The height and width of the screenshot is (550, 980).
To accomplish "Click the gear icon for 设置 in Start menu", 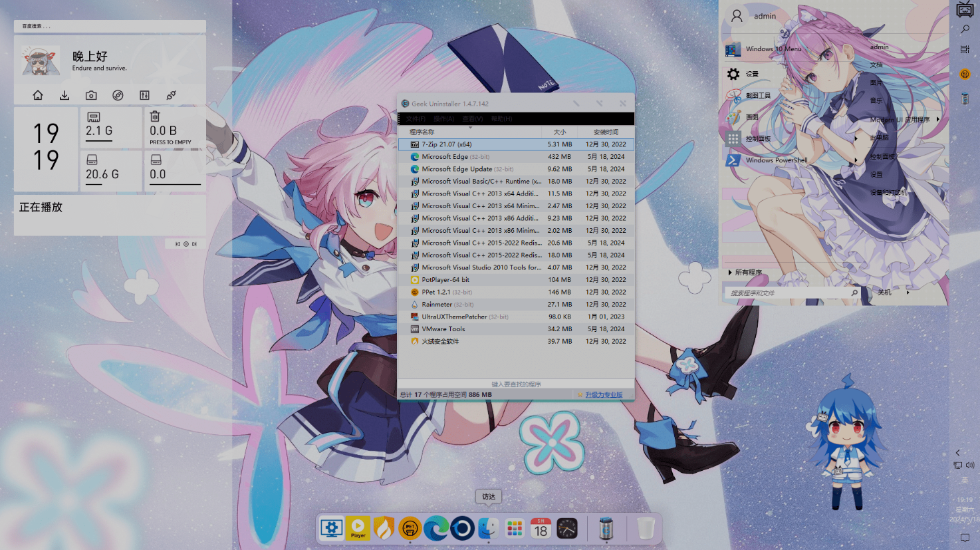I will (x=733, y=74).
